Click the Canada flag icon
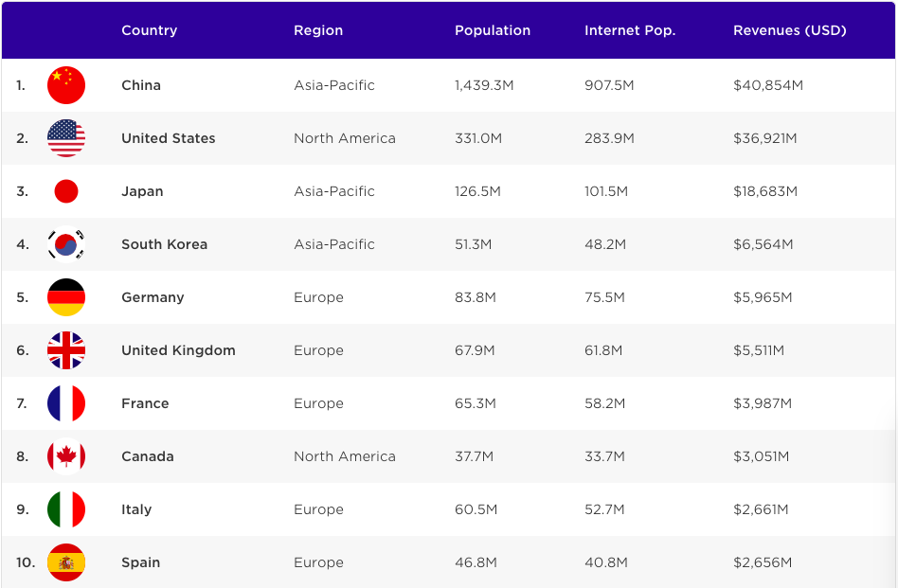 tap(66, 456)
